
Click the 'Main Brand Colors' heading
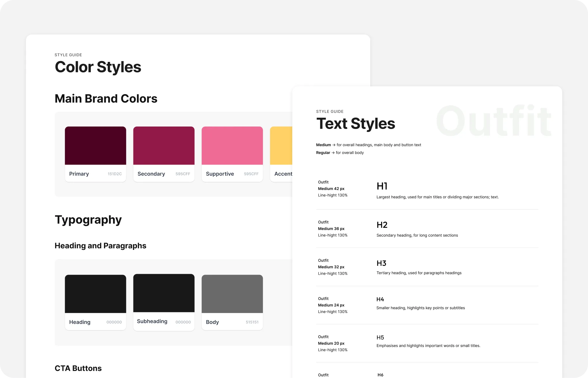pos(106,98)
